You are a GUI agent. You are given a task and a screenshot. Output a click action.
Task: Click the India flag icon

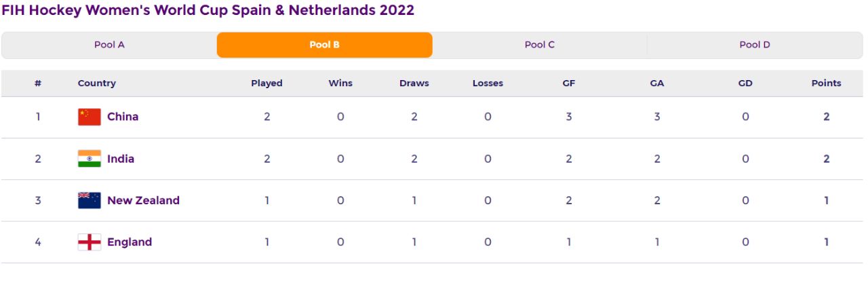coord(90,159)
